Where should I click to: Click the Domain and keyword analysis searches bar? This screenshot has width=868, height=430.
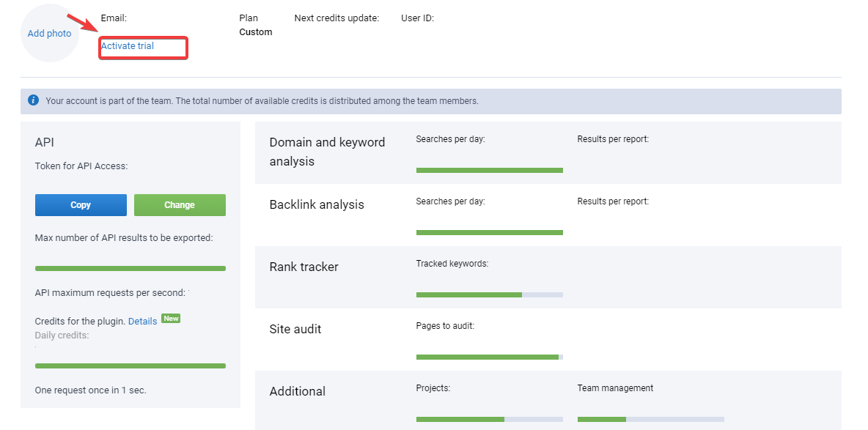click(x=489, y=170)
